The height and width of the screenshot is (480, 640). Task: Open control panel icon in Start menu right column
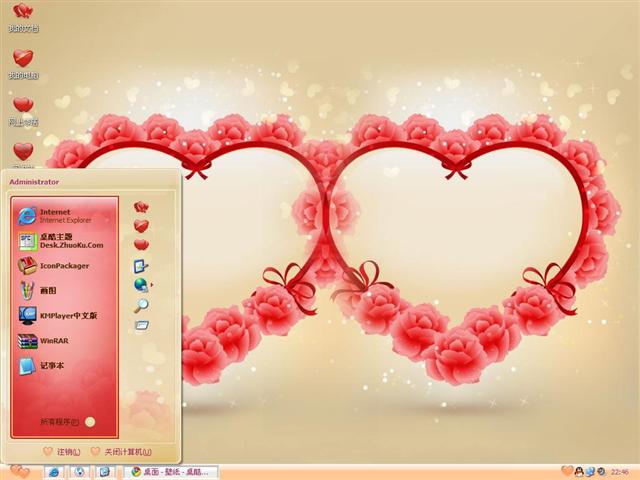[141, 266]
